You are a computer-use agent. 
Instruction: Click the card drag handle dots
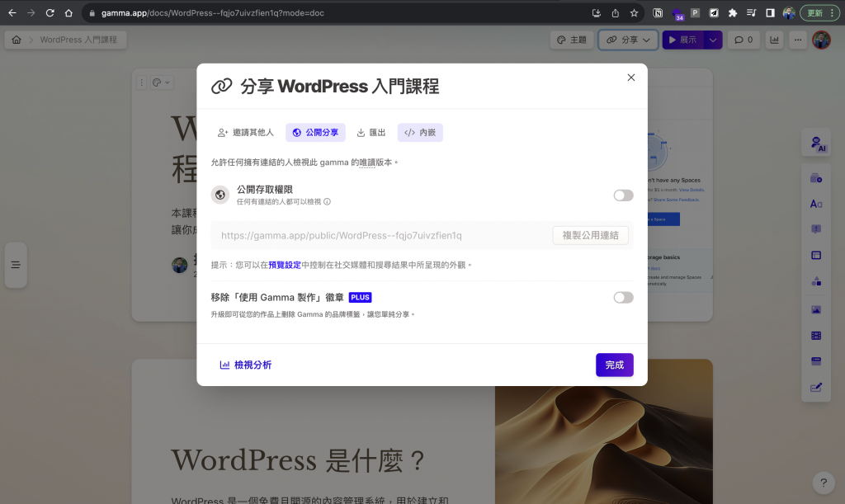(x=141, y=82)
